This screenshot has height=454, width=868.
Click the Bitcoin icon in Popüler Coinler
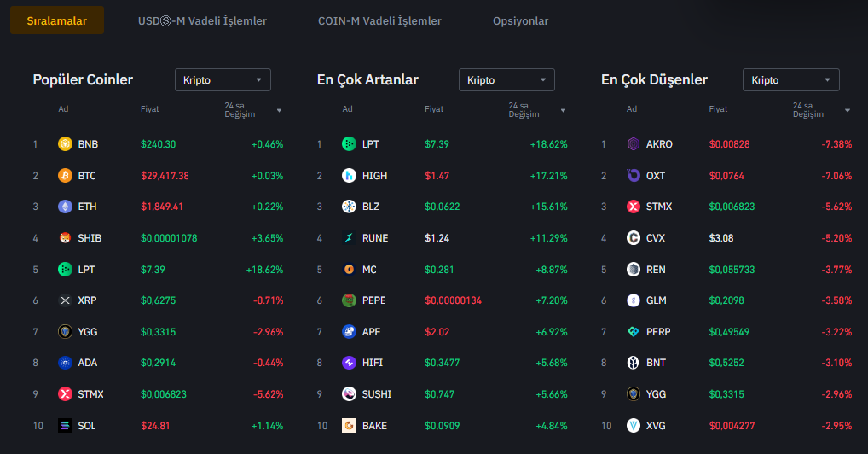pos(64,176)
